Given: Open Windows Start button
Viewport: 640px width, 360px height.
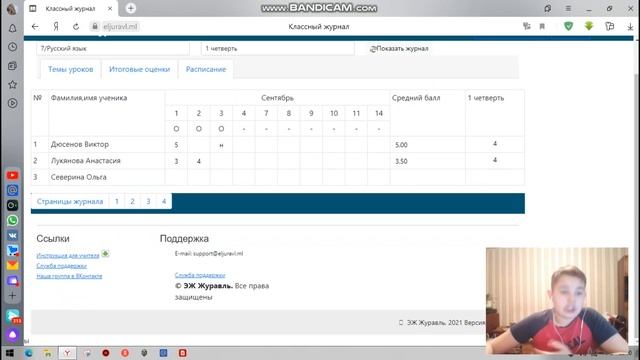Looking at the screenshot, I should [9, 353].
